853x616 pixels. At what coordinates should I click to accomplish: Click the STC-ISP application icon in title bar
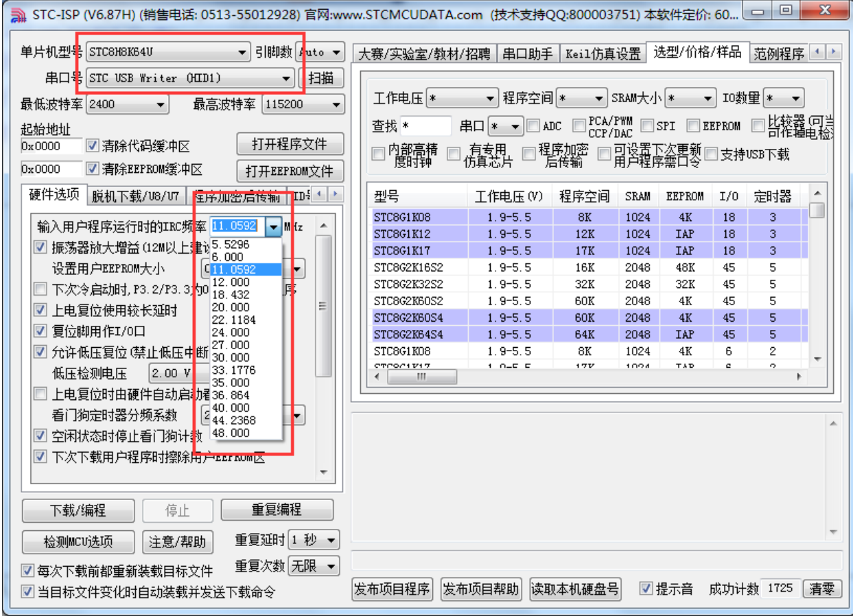(19, 14)
